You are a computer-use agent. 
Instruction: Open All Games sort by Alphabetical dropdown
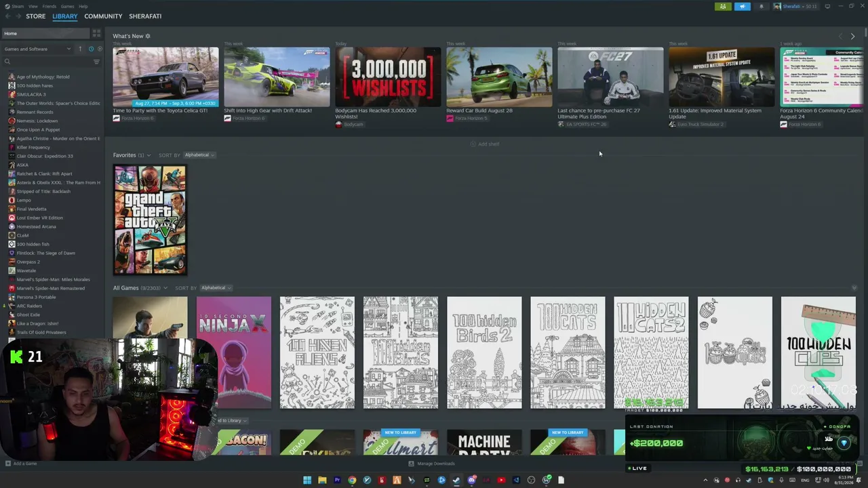[x=216, y=288]
